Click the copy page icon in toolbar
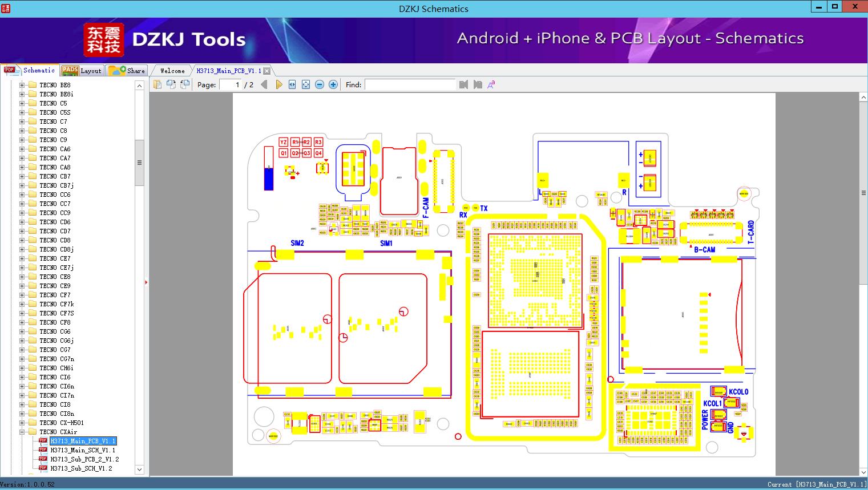 (x=157, y=84)
